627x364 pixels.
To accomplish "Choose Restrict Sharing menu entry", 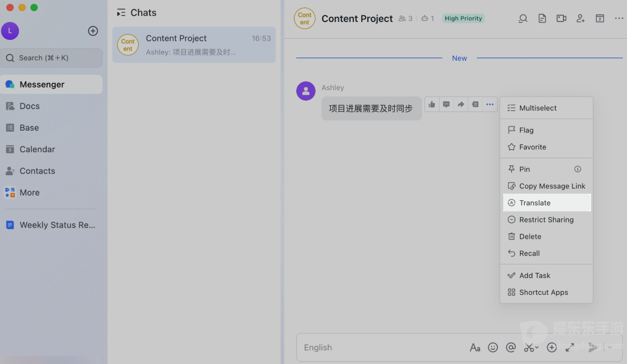I will click(x=547, y=219).
